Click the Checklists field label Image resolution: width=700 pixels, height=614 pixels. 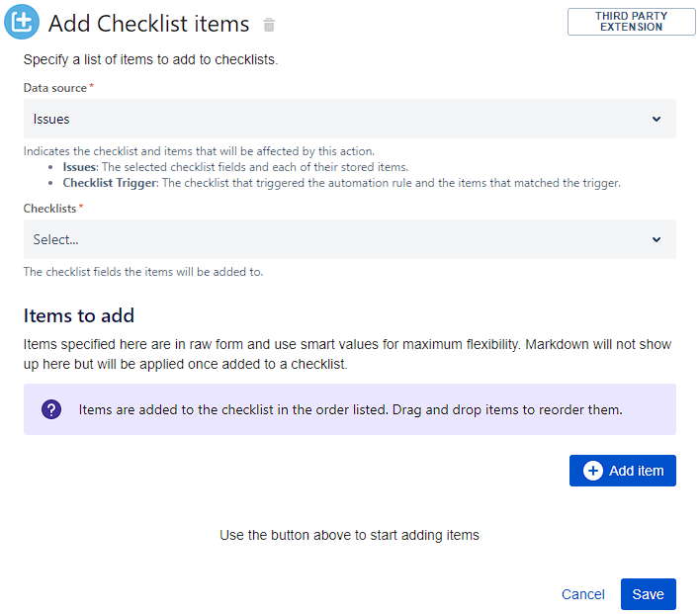tap(50, 209)
